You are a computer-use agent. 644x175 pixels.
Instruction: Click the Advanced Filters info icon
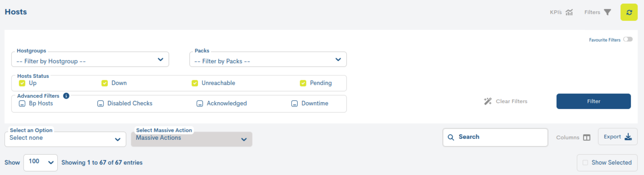pyautogui.click(x=66, y=96)
